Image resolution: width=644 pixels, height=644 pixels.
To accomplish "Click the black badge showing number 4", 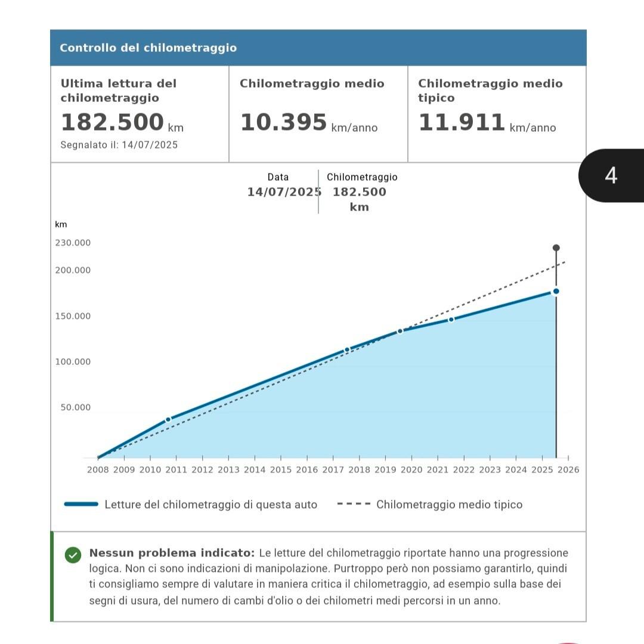I will point(611,175).
